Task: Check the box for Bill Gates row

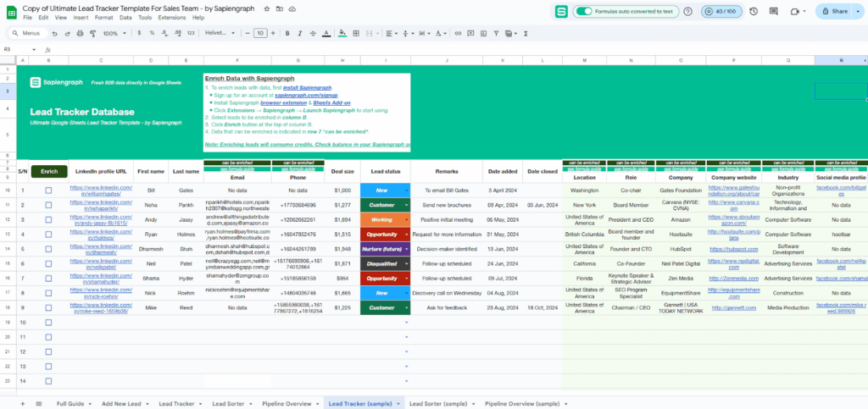Action: pos(48,190)
